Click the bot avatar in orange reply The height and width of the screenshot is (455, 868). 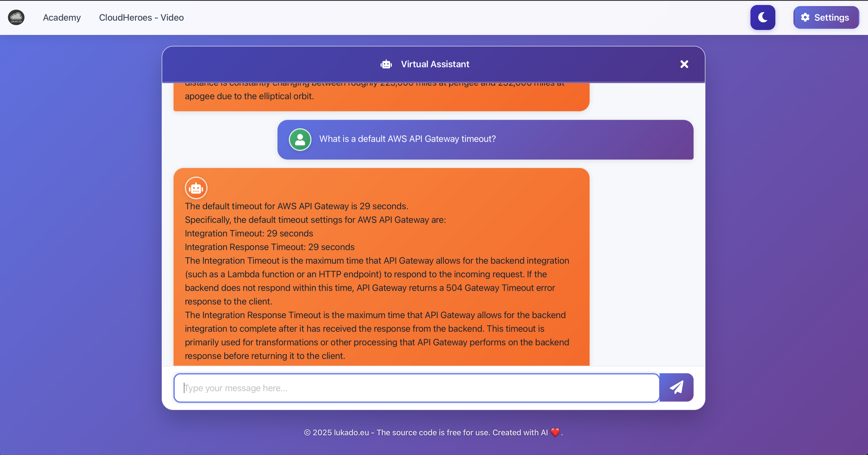click(x=196, y=188)
